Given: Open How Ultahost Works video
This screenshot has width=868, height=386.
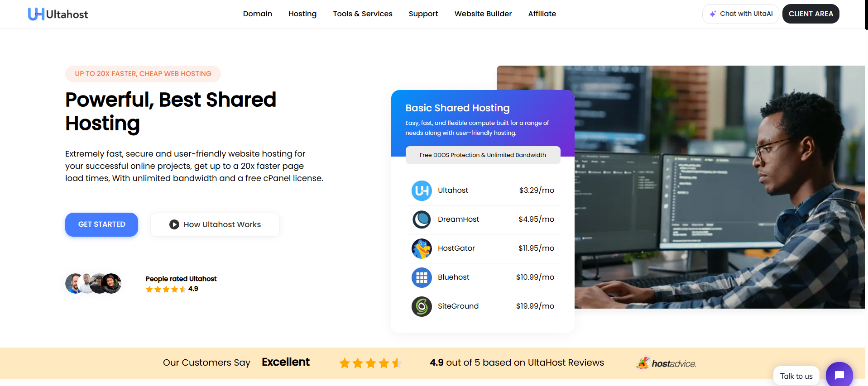Looking at the screenshot, I should pyautogui.click(x=215, y=224).
